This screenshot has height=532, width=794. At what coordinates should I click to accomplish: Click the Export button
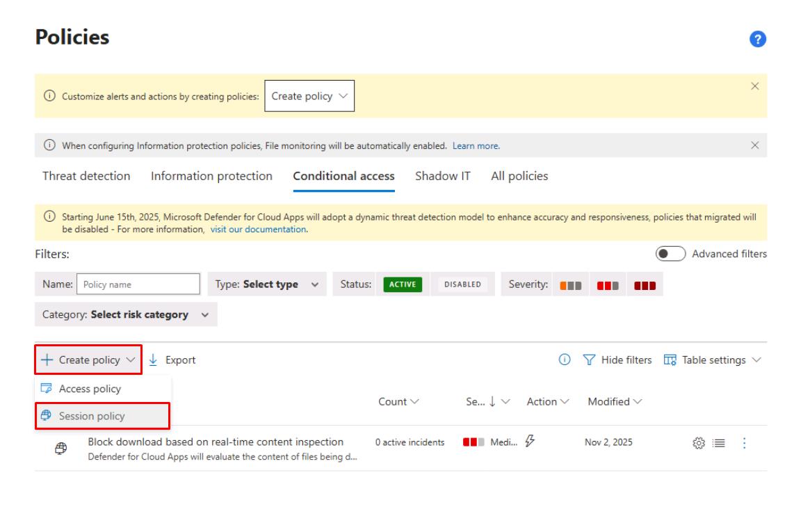[x=173, y=360]
